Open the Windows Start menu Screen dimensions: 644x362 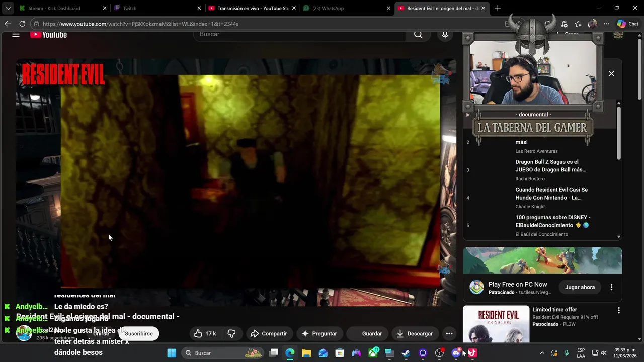pos(172,353)
